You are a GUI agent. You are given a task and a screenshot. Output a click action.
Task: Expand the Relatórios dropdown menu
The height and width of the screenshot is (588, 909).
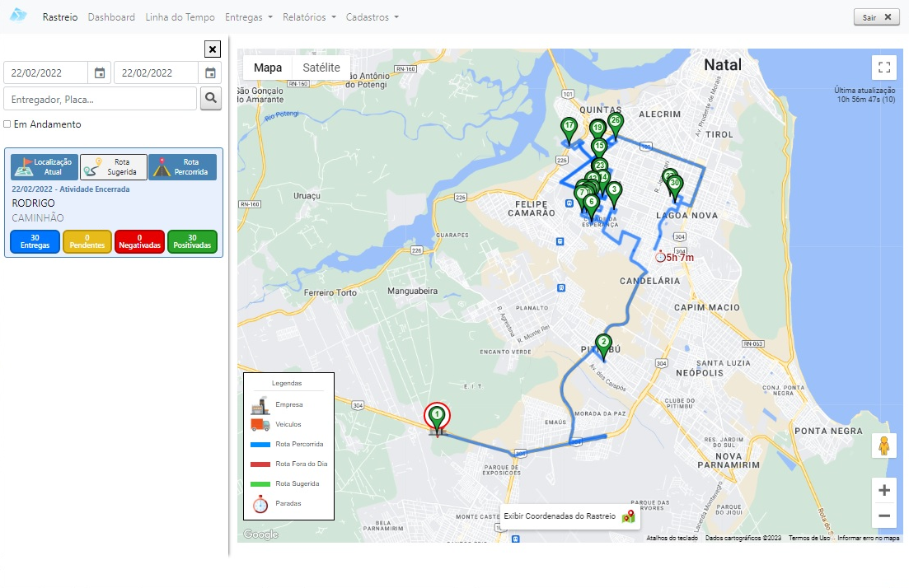[x=309, y=17]
